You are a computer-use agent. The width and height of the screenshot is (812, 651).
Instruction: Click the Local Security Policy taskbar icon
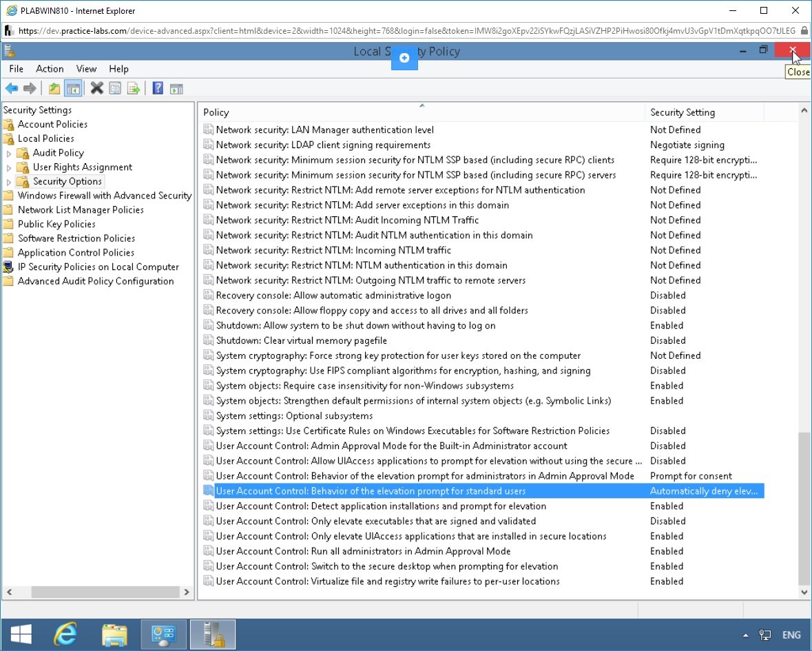click(213, 634)
